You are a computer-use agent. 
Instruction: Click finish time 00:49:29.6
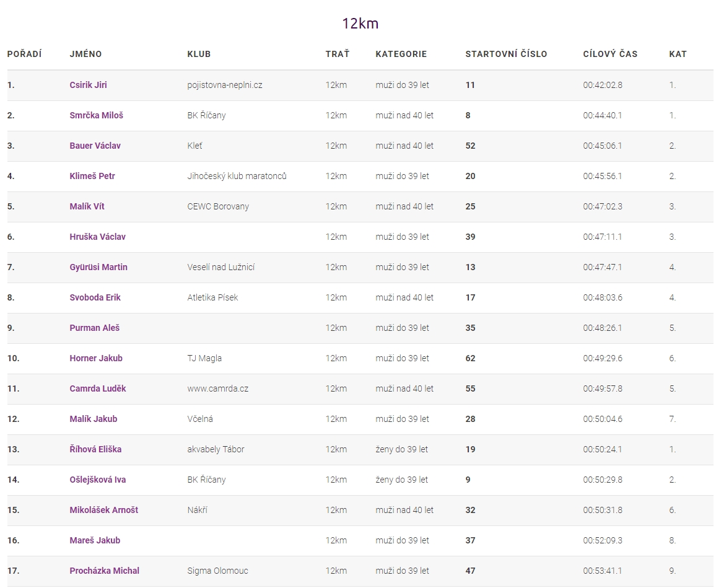(603, 358)
